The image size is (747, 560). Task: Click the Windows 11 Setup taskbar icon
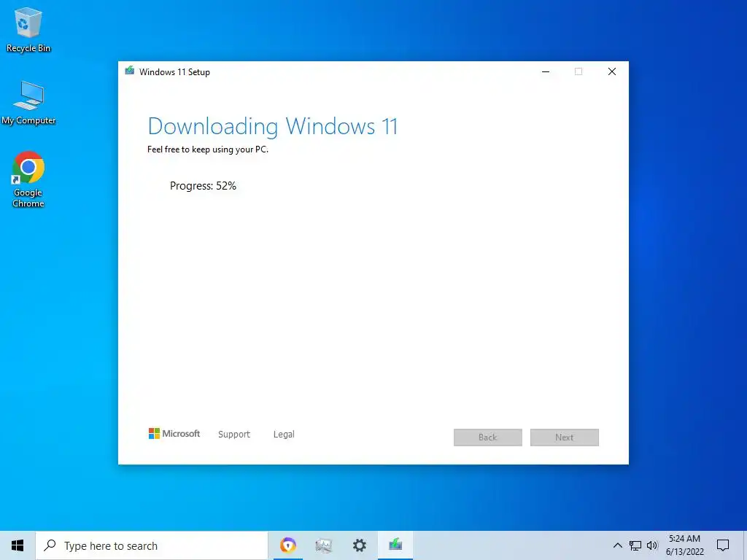pos(395,545)
